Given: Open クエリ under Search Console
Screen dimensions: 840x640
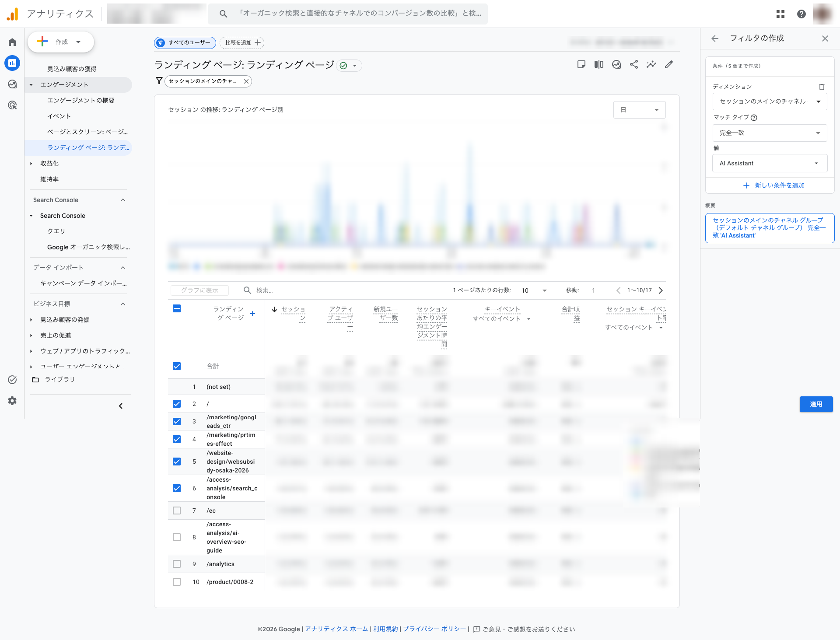Looking at the screenshot, I should coord(56,231).
